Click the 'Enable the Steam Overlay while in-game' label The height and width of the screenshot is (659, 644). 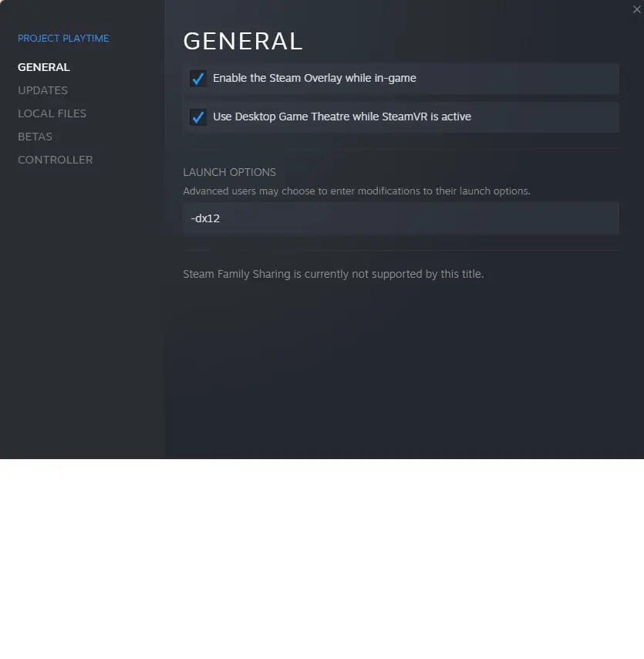point(314,78)
